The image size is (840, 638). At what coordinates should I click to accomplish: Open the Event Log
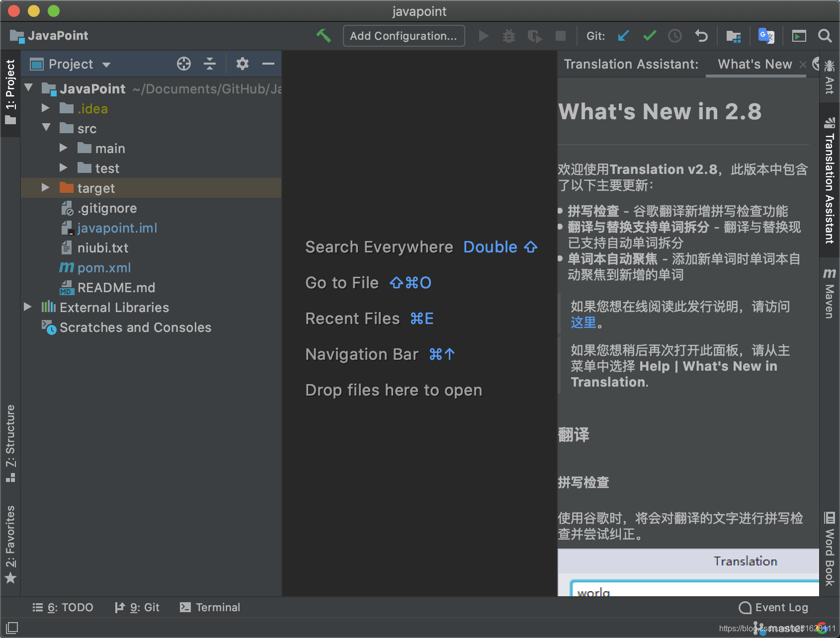click(773, 607)
